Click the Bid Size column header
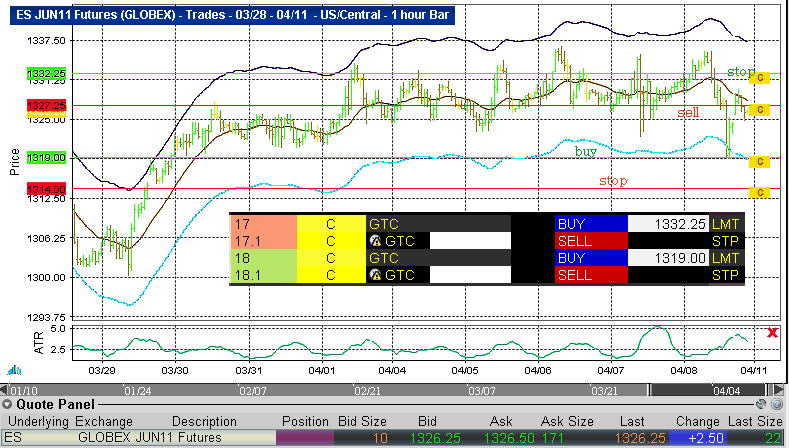Screen dimensions: 789x448 (362, 421)
